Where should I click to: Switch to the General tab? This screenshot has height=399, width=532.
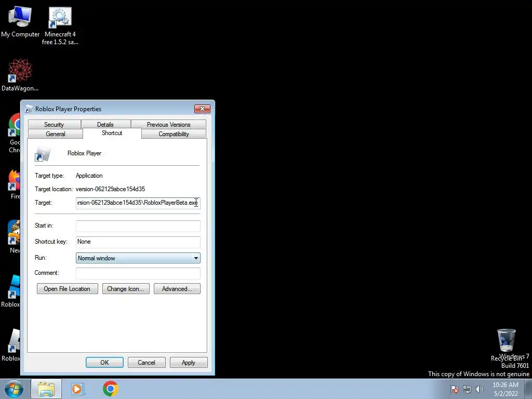tap(55, 134)
